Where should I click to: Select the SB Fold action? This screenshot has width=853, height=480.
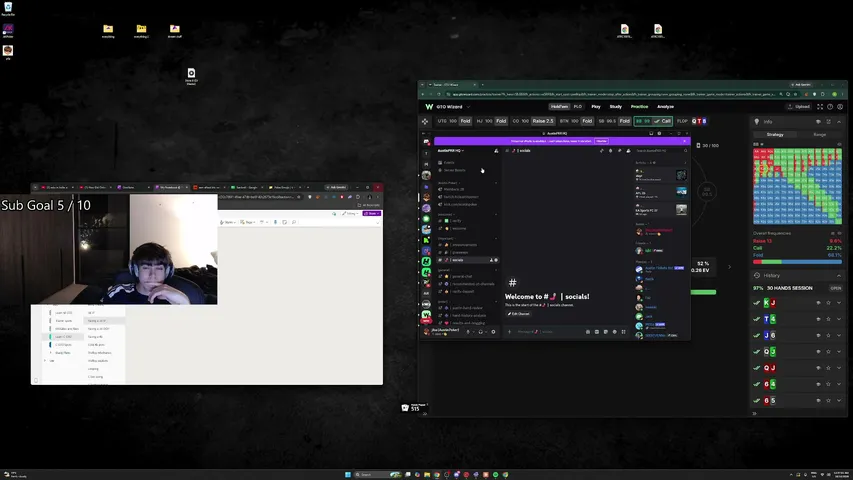point(625,121)
